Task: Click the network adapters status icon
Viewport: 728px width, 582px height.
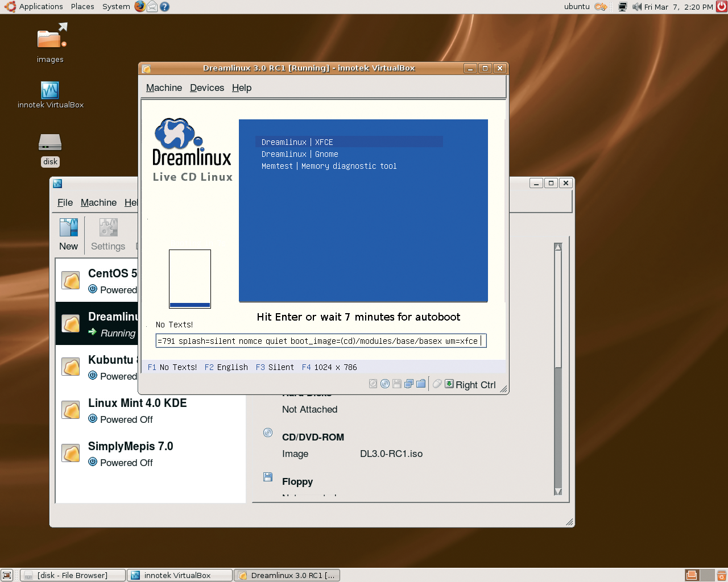Action: click(x=409, y=384)
